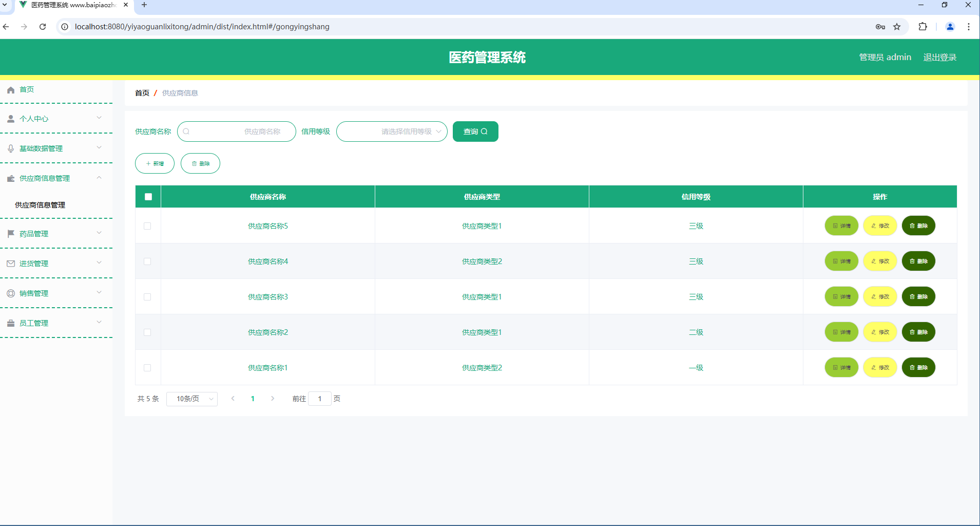Viewport: 980px width, 526px height.
Task: Click microphone icon beside 基础数据管理
Action: click(x=11, y=148)
